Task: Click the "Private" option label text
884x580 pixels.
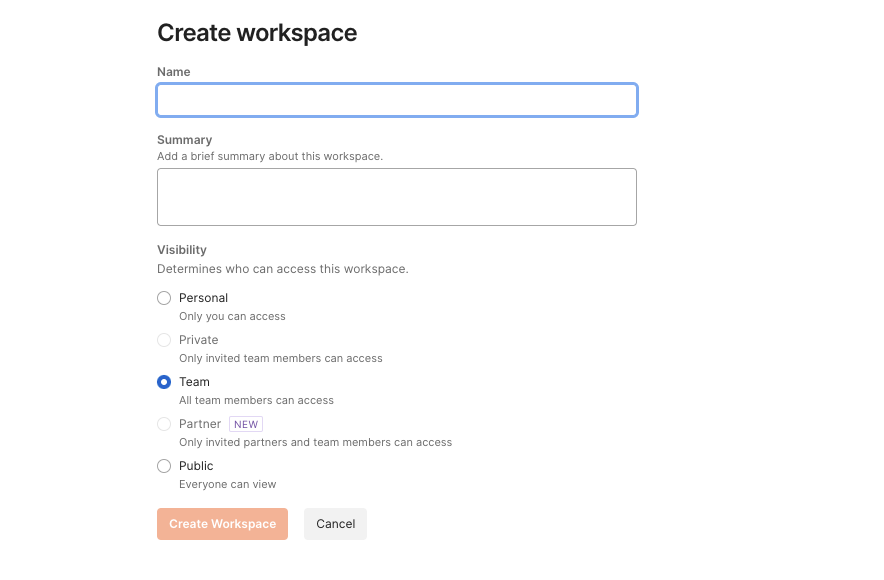Action: point(198,340)
